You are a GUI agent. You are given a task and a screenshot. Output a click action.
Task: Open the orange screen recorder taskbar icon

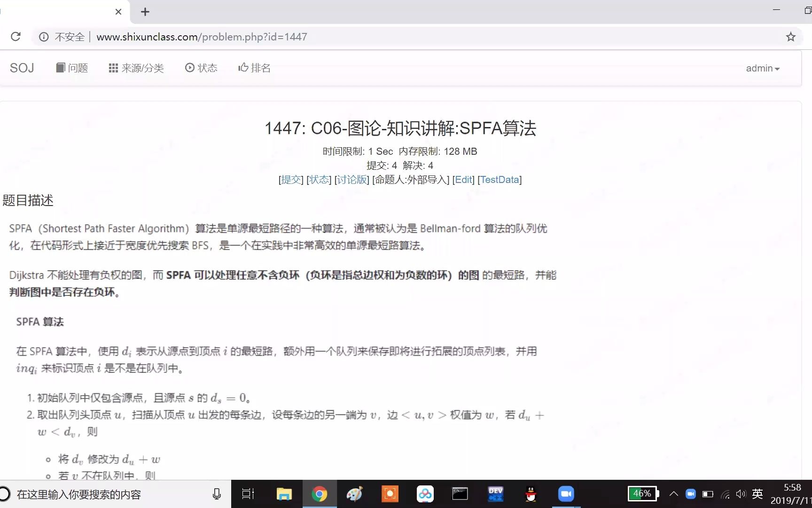390,494
